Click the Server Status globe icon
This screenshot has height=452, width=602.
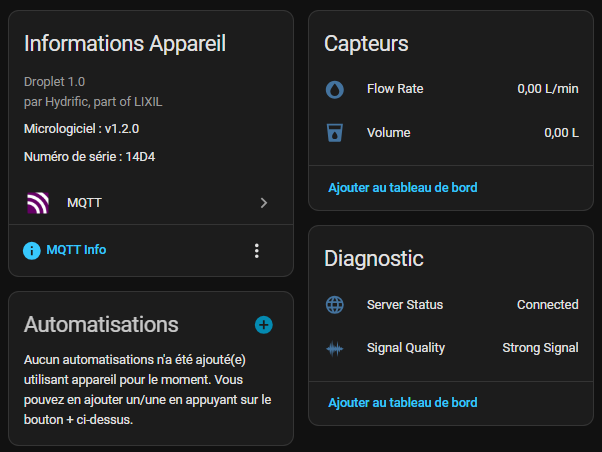click(335, 305)
